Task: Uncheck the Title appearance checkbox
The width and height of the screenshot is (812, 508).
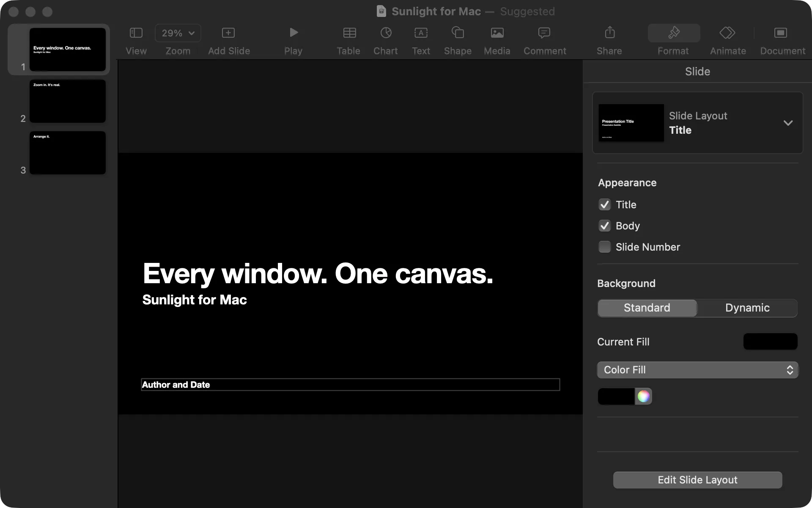Action: [605, 204]
